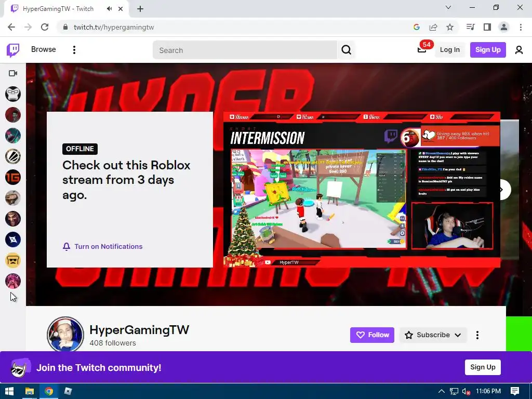Open the three-dot more menu beside Browse
Viewport: 532px width, 399px height.
coord(74,50)
